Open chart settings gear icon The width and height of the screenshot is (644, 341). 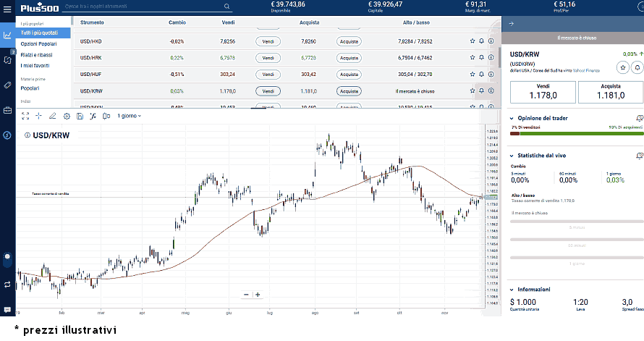[67, 116]
